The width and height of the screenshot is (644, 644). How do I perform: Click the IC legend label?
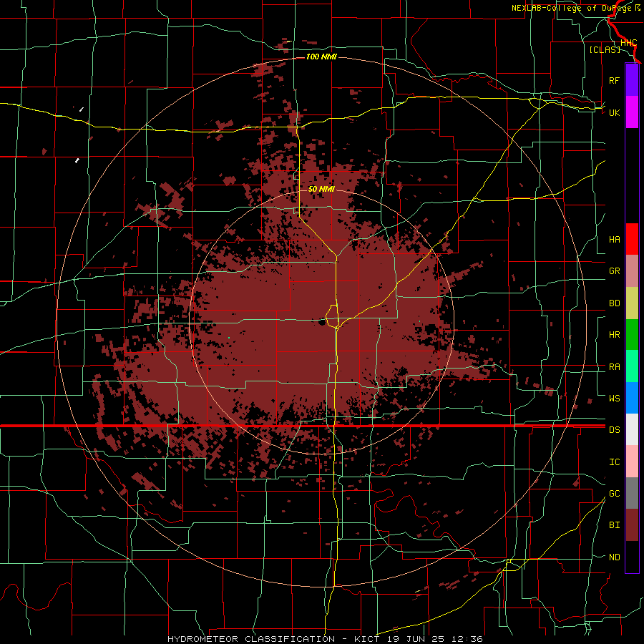click(614, 462)
